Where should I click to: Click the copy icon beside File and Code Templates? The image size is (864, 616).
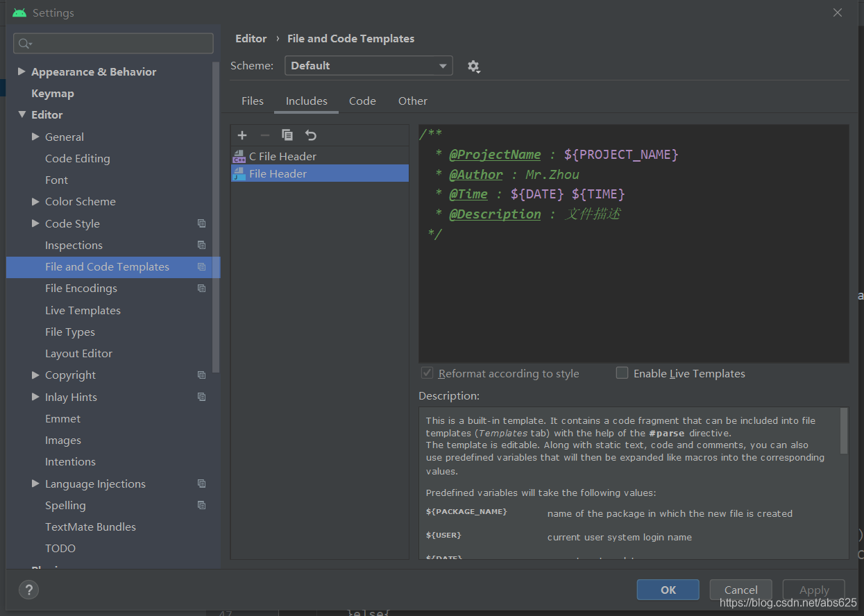[x=201, y=267]
